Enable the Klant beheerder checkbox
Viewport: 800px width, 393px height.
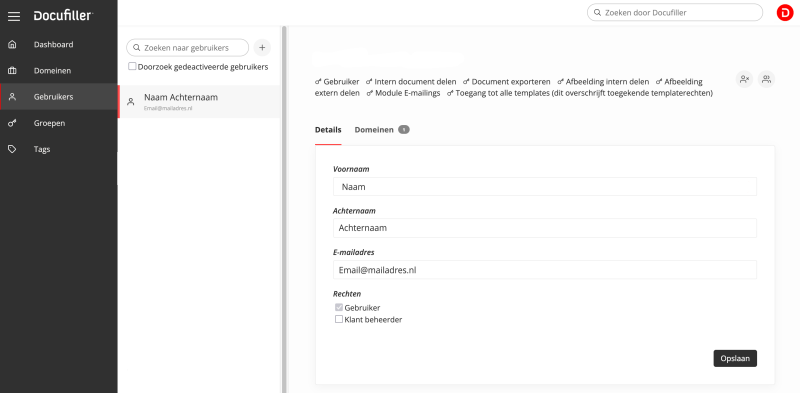click(339, 319)
